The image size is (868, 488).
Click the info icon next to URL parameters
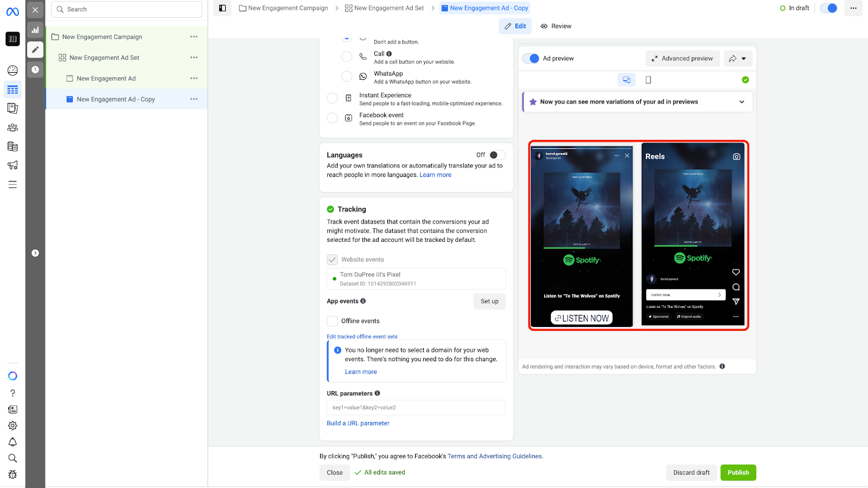click(x=377, y=393)
